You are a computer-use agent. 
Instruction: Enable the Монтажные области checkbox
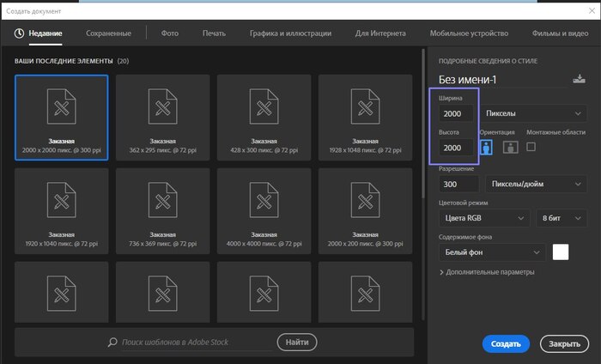pyautogui.click(x=531, y=147)
